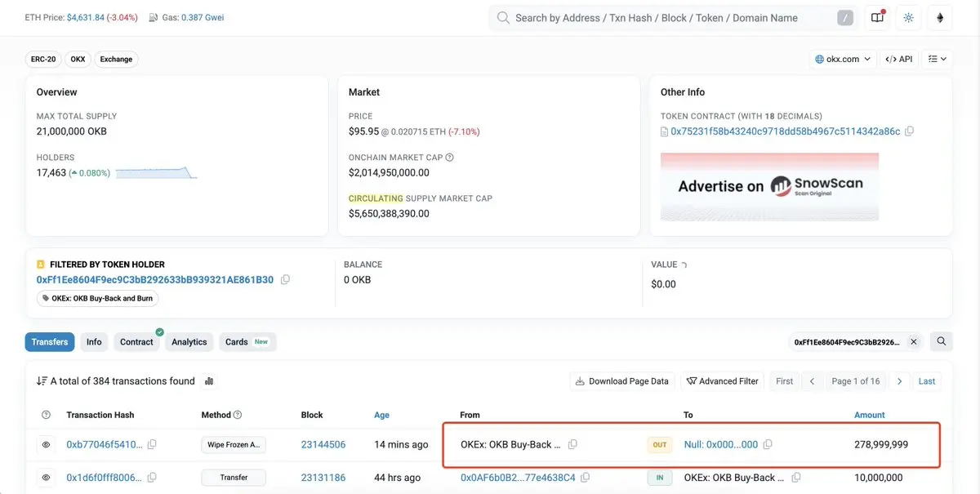980x494 pixels.
Task: Click the ETH price $4,631.84 link
Action: tap(86, 17)
